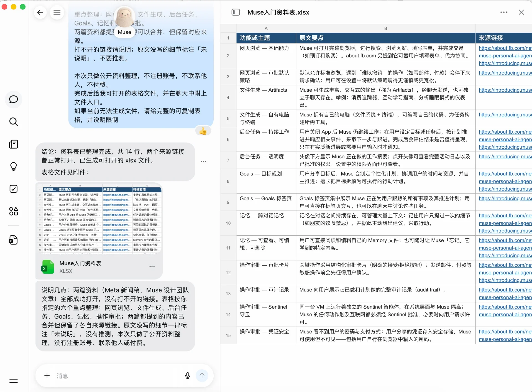Select cell Goals — 目标规划
This screenshot has height=392, width=532.
pyautogui.click(x=266, y=181)
